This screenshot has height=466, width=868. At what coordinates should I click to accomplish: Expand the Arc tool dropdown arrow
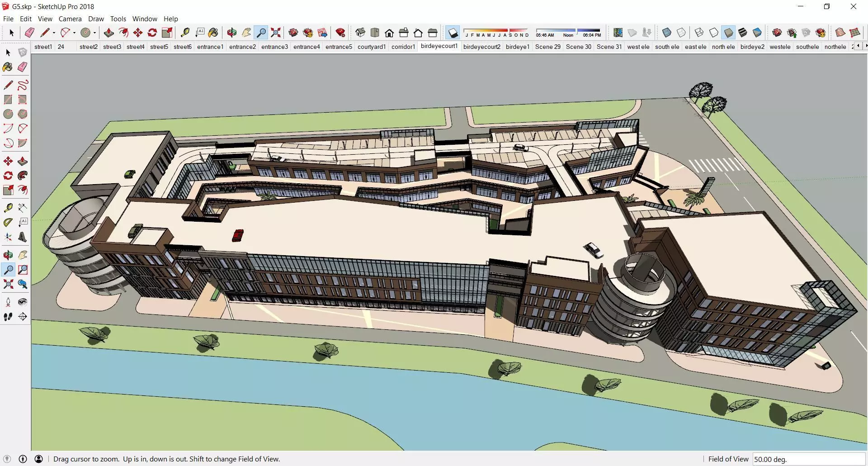(74, 33)
